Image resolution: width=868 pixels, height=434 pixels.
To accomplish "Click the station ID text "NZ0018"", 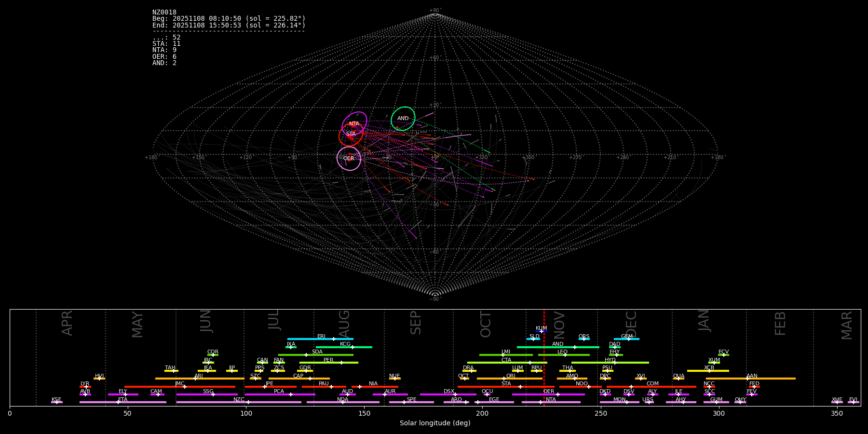I will coord(164,13).
